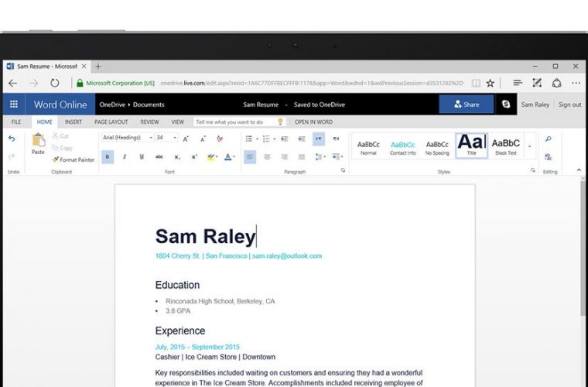Refresh the browser page

(x=55, y=83)
